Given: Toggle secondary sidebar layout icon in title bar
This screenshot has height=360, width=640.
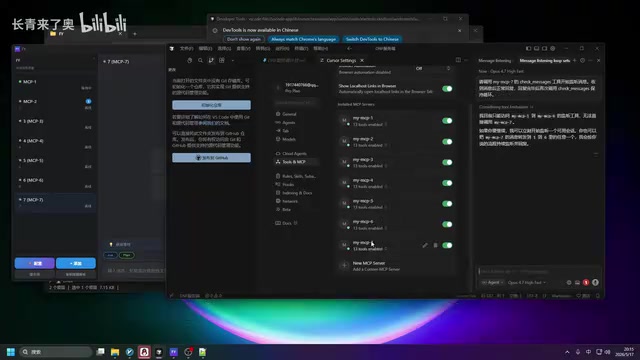Looking at the screenshot, I should tap(544, 49).
